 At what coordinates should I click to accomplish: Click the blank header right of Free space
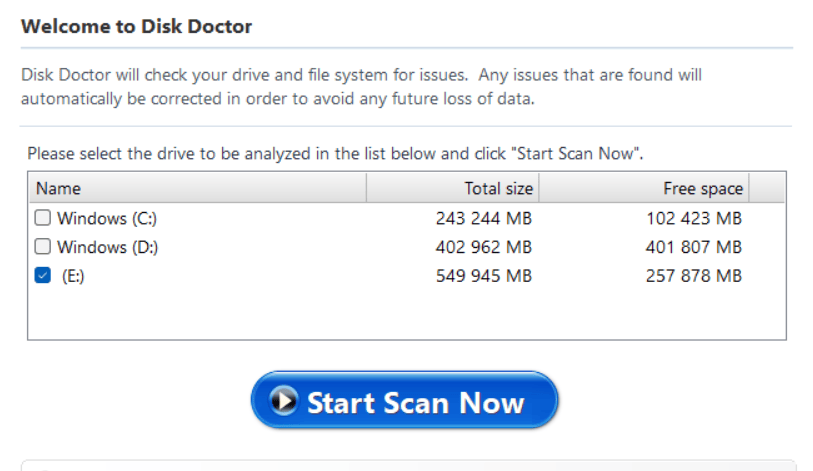(x=766, y=188)
